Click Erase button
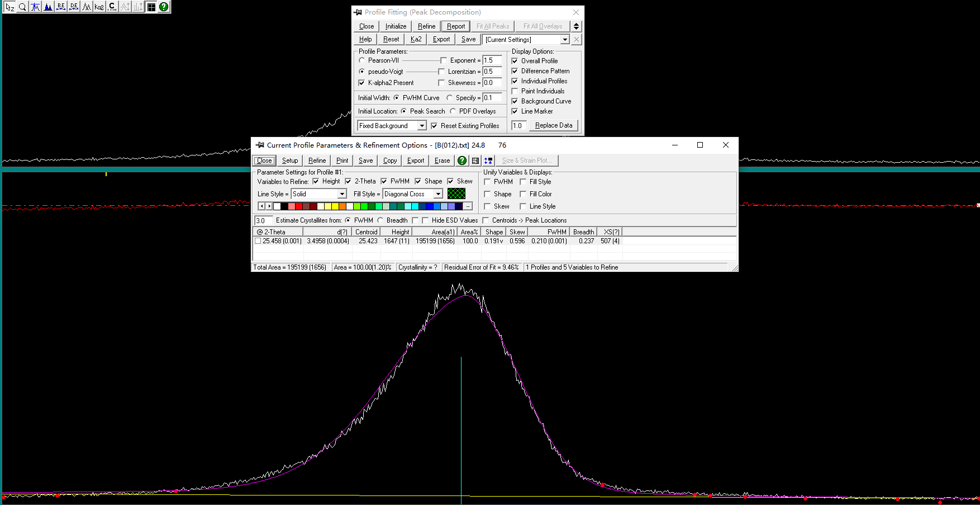The width and height of the screenshot is (980, 505). (442, 161)
